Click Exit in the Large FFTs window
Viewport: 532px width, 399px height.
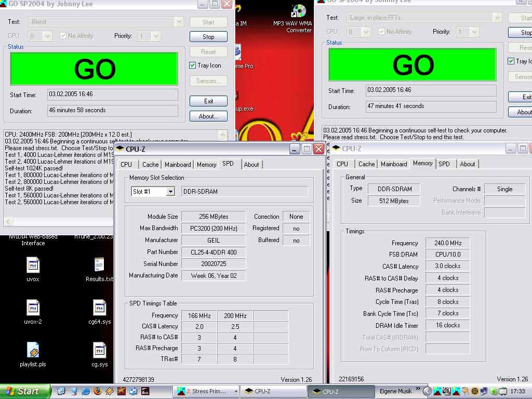[521, 97]
